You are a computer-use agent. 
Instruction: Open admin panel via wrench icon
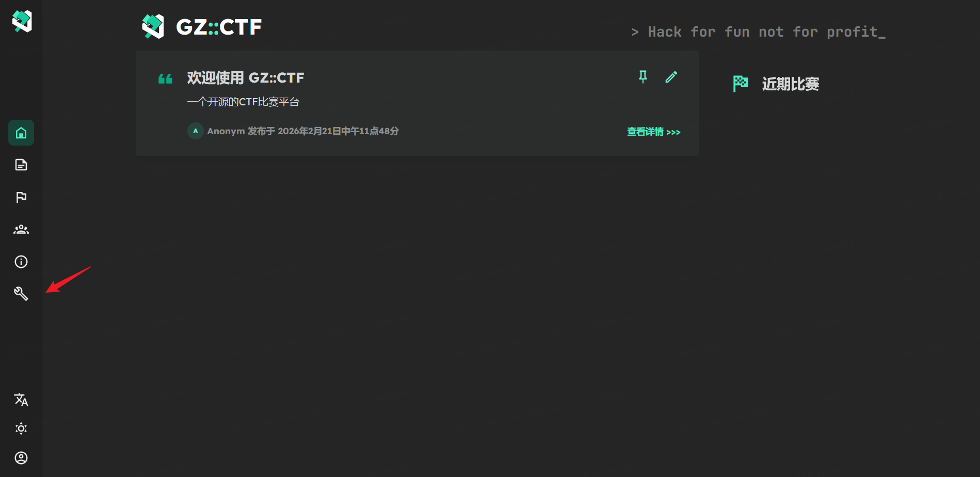coord(21,294)
